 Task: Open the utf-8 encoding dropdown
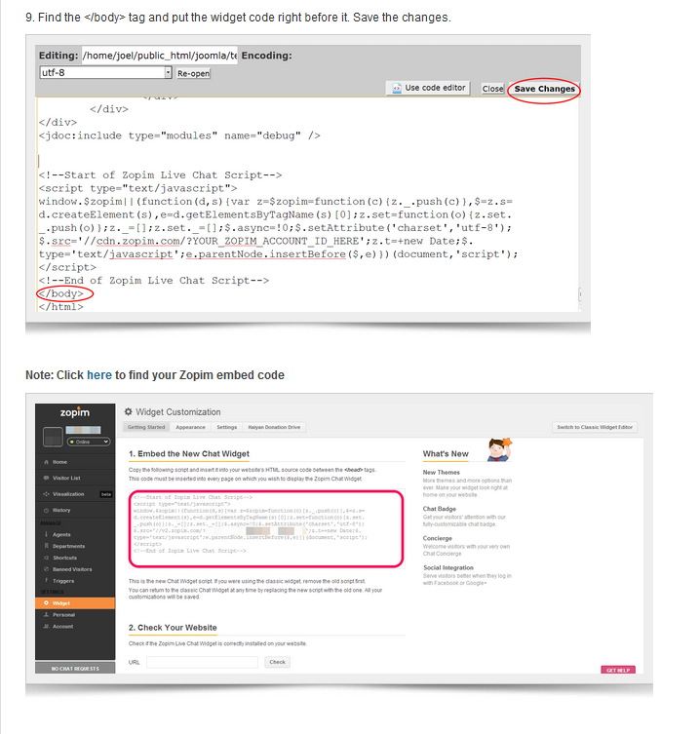[106, 72]
